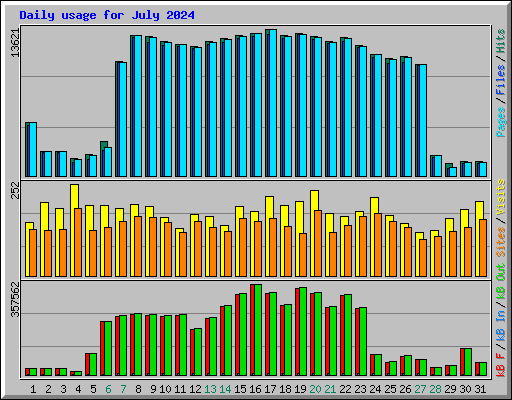This screenshot has height=400, width=512.
Task: Click day label 4 on the x-axis
Action: click(78, 389)
